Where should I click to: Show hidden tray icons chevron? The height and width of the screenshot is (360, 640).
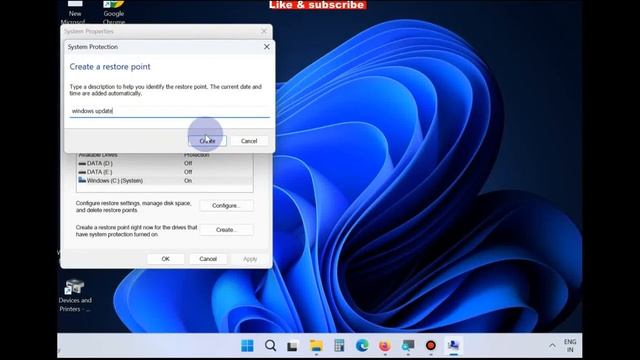click(x=552, y=346)
